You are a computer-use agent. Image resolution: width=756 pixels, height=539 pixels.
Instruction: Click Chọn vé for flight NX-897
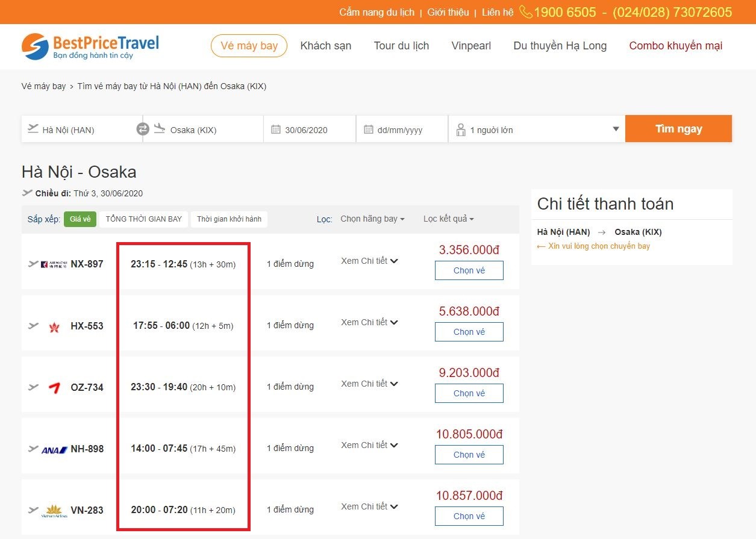[469, 270]
